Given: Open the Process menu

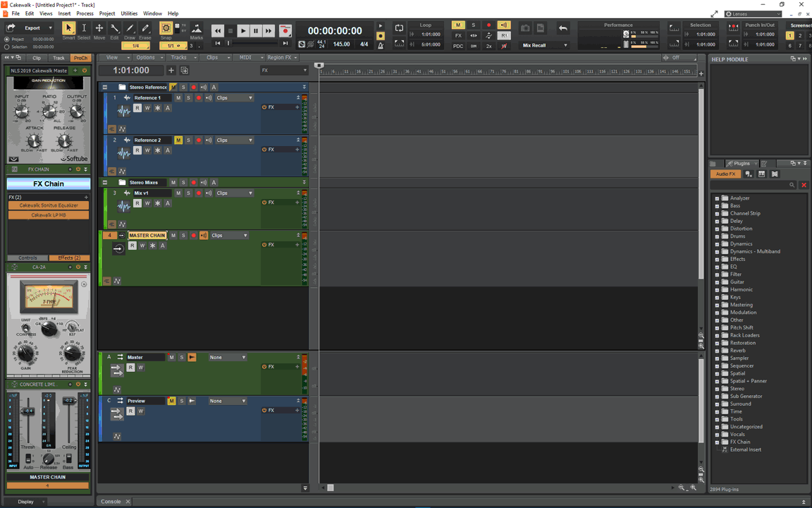Looking at the screenshot, I should (85, 13).
